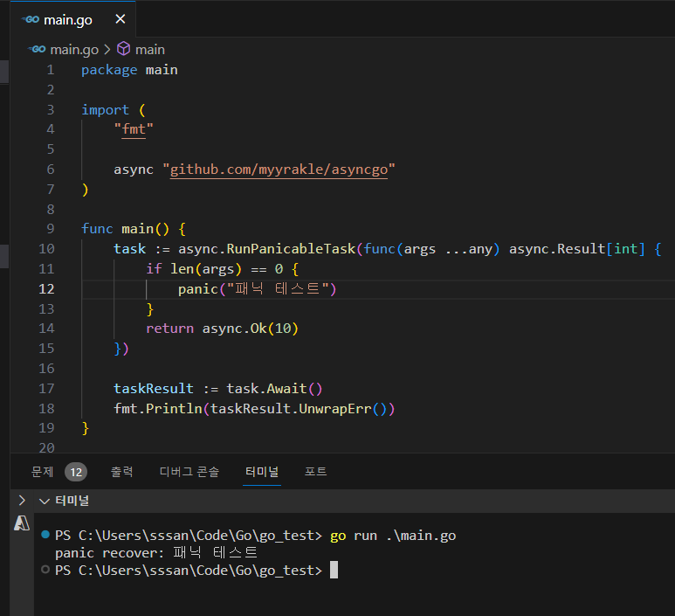Image resolution: width=675 pixels, height=616 pixels.
Task: Open the github.com/myyrakle/asyncgo import link
Action: [279, 170]
